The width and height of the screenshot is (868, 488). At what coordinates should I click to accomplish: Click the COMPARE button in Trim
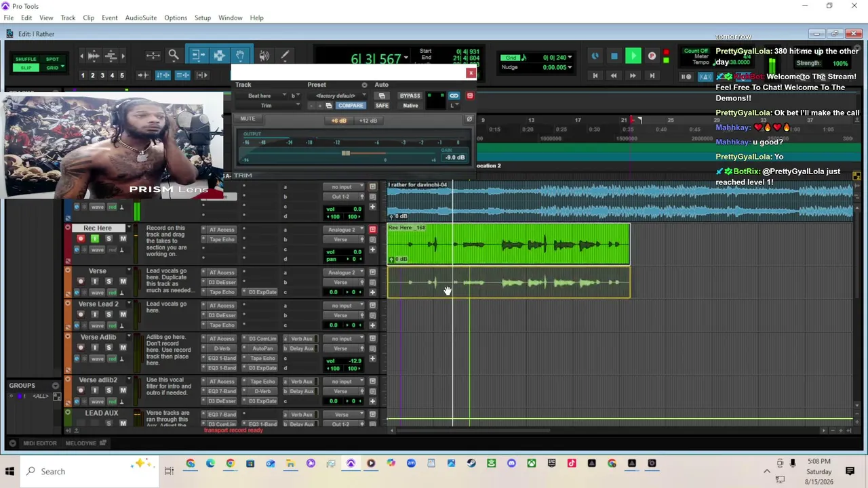351,106
